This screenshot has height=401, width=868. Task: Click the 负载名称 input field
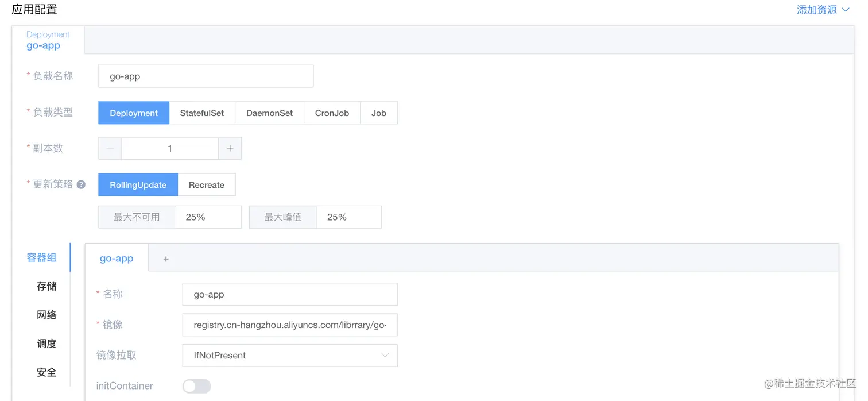coord(206,76)
